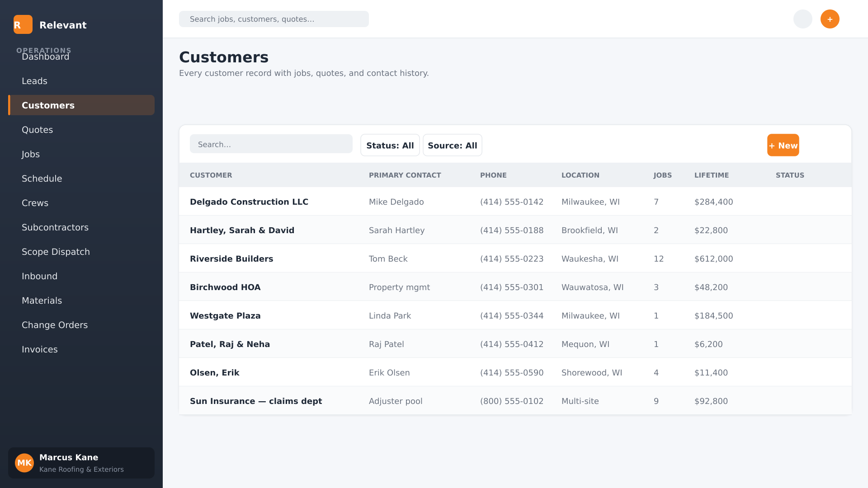Sort by the Jobs column header
This screenshot has height=488, width=868.
[662, 175]
